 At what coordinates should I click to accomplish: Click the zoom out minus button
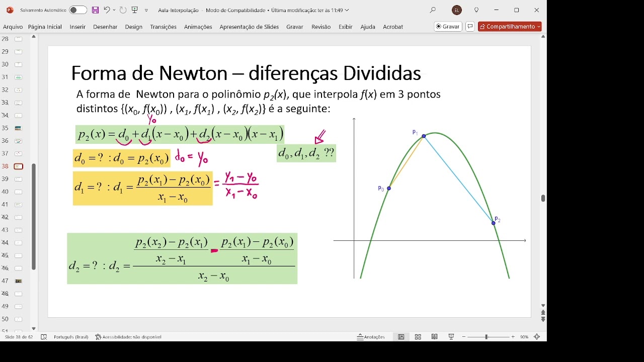[x=464, y=337]
